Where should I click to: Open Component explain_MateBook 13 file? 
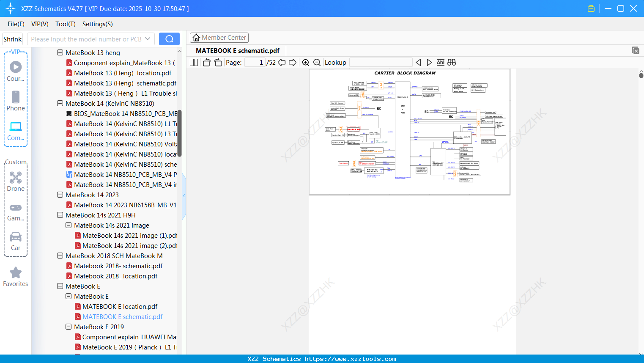[x=121, y=63]
